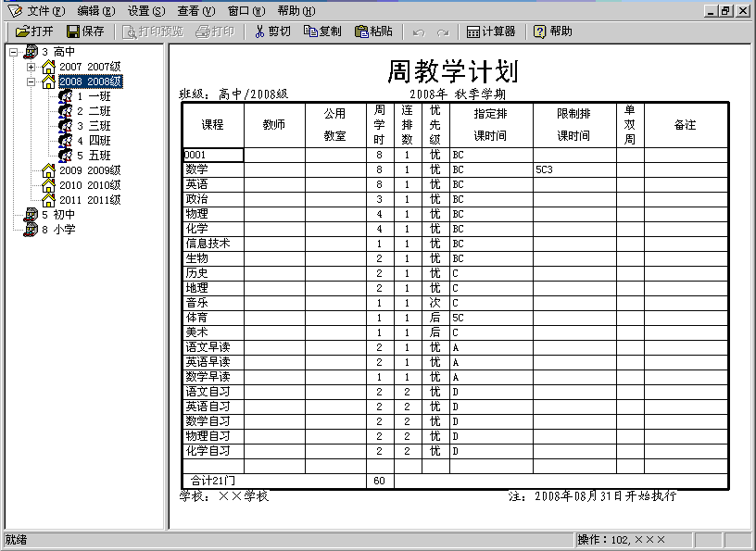Open the 设置(S) menu
The height and width of the screenshot is (551, 756).
coord(145,11)
